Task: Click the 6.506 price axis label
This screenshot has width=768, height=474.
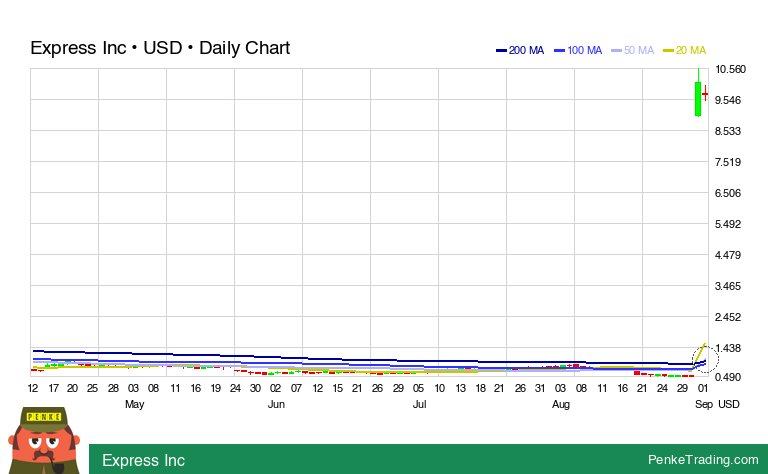Action: 728,193
